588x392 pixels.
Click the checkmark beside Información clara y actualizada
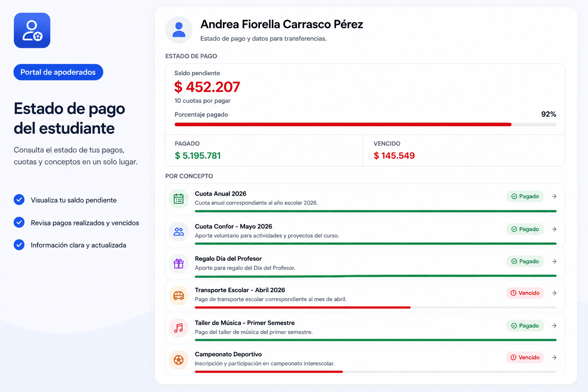click(19, 245)
